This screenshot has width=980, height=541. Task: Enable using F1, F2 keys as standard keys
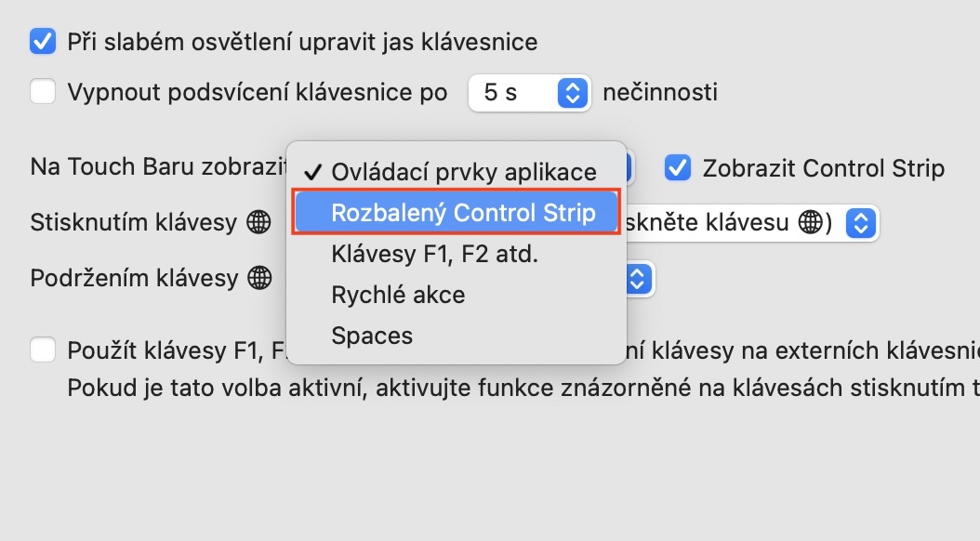[43, 350]
